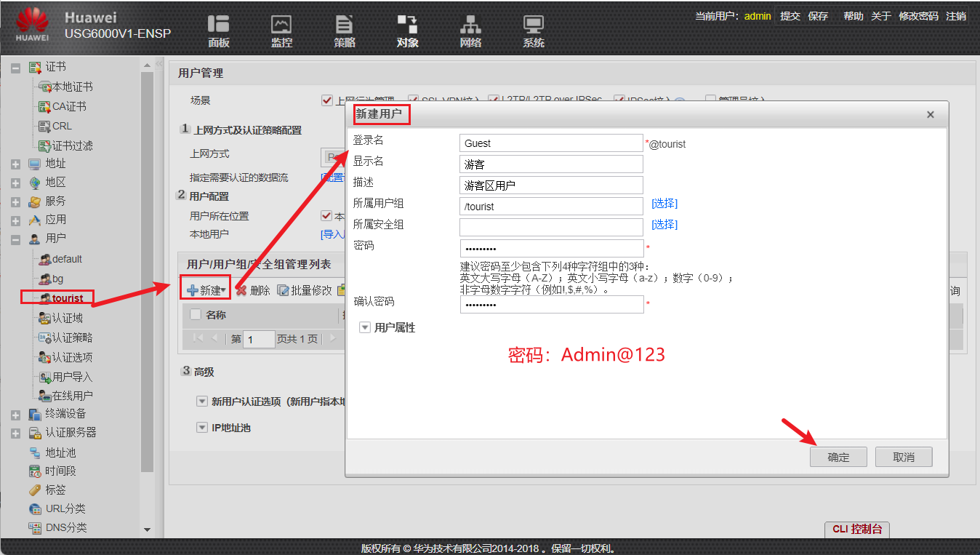The height and width of the screenshot is (555, 980).
Task: Switch to the 对象 top tab
Action: pyautogui.click(x=407, y=32)
